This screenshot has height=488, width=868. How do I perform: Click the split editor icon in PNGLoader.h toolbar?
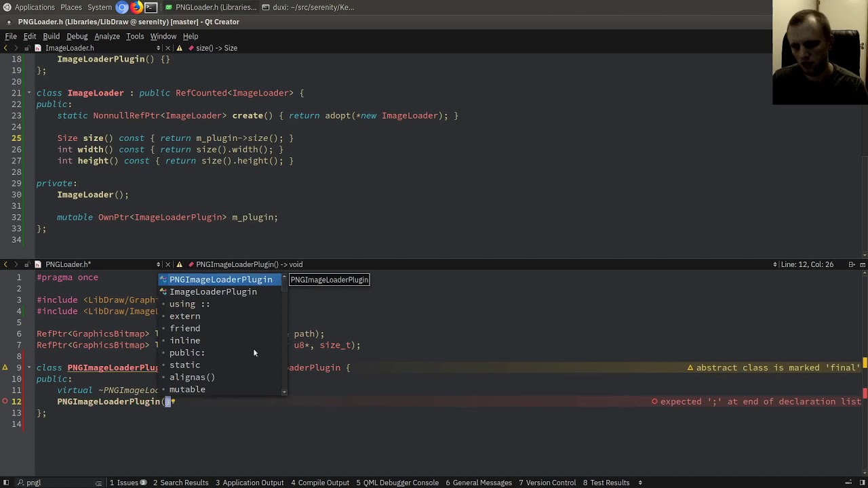[852, 264]
